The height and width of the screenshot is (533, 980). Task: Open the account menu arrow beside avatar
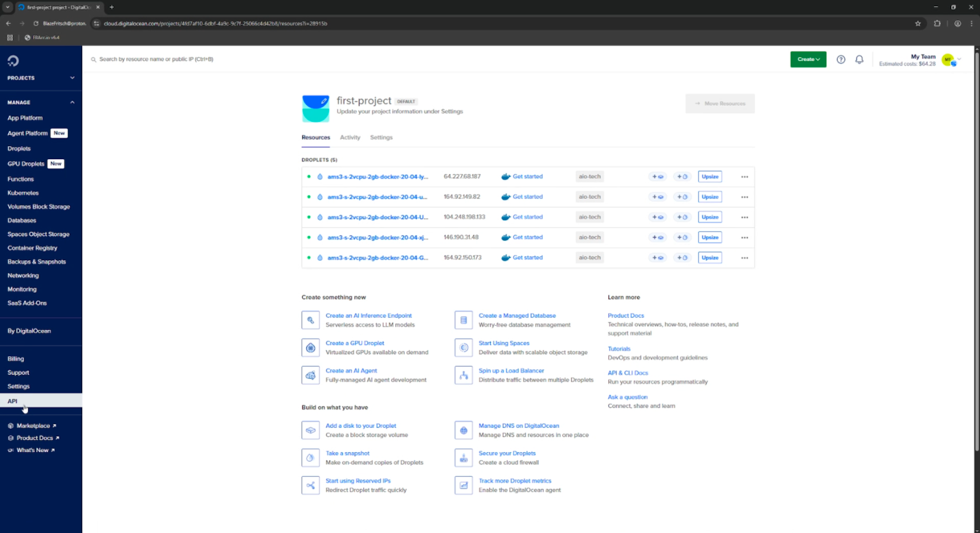click(x=959, y=59)
